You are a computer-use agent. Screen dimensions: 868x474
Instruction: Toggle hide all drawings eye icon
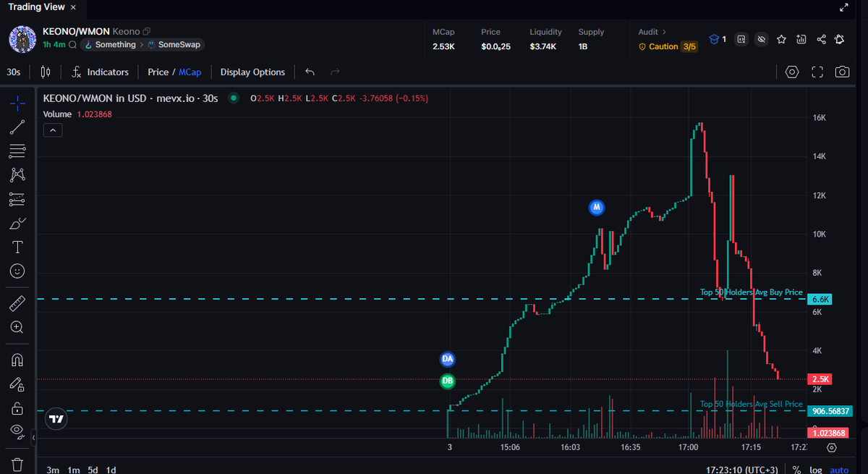[18, 431]
